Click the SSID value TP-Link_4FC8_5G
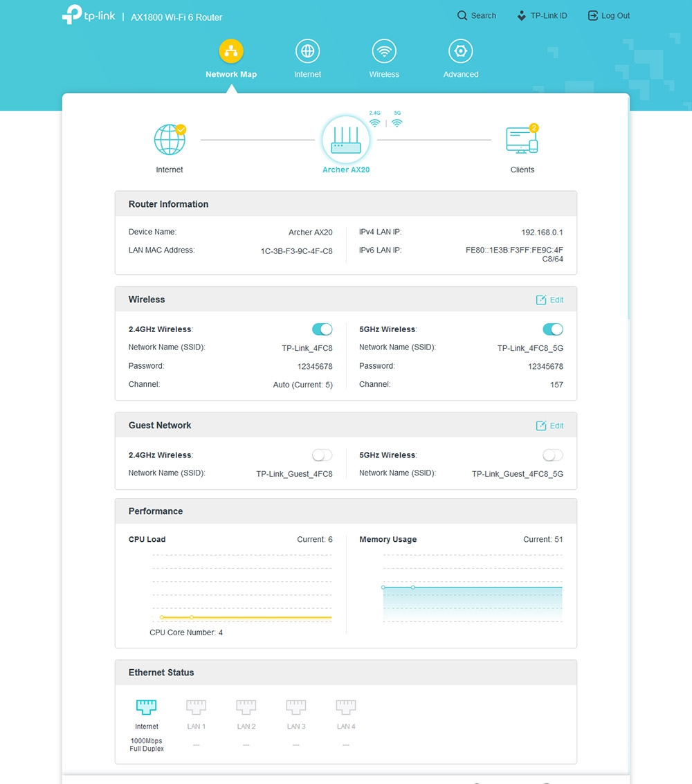This screenshot has width=692, height=784. coord(531,348)
